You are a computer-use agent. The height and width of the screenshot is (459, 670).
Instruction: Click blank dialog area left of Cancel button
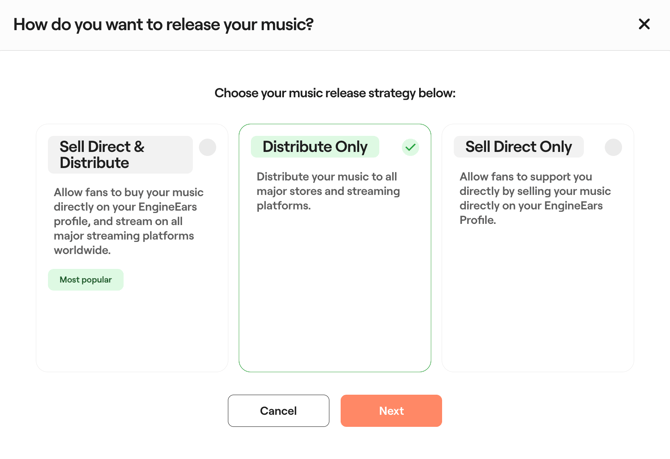pos(120,411)
